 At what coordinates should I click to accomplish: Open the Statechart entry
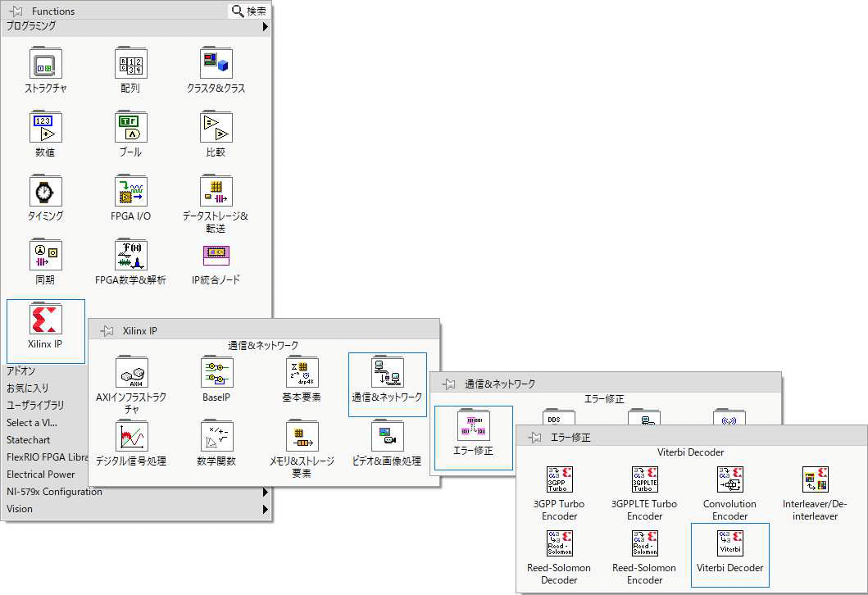tap(30, 439)
